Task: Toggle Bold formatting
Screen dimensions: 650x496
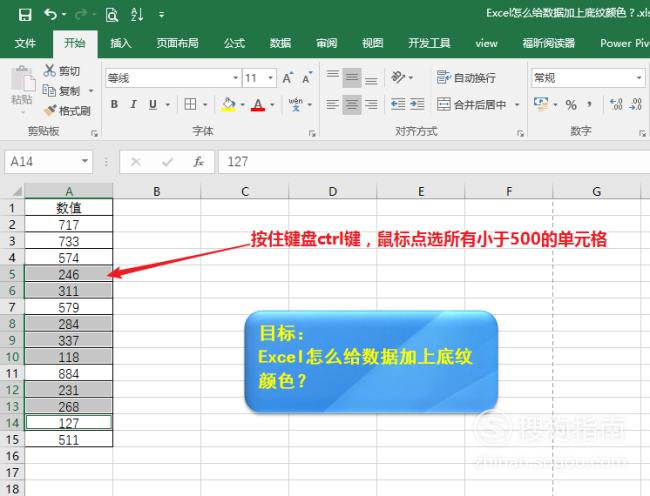Action: tap(114, 104)
